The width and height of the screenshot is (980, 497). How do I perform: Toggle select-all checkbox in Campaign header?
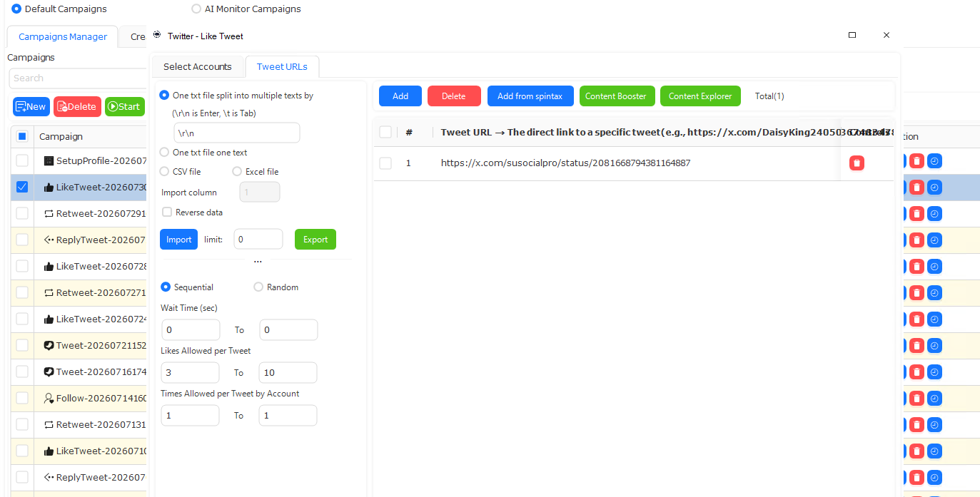pyautogui.click(x=22, y=136)
